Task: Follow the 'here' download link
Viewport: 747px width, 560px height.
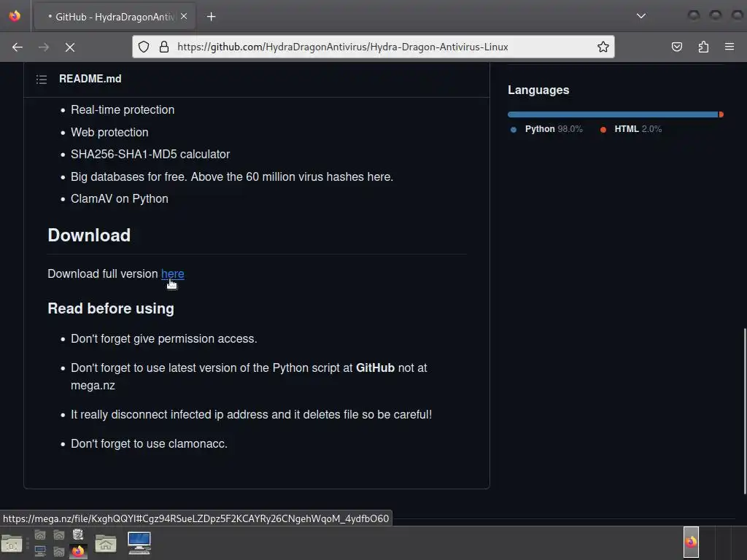Action: coord(172,274)
